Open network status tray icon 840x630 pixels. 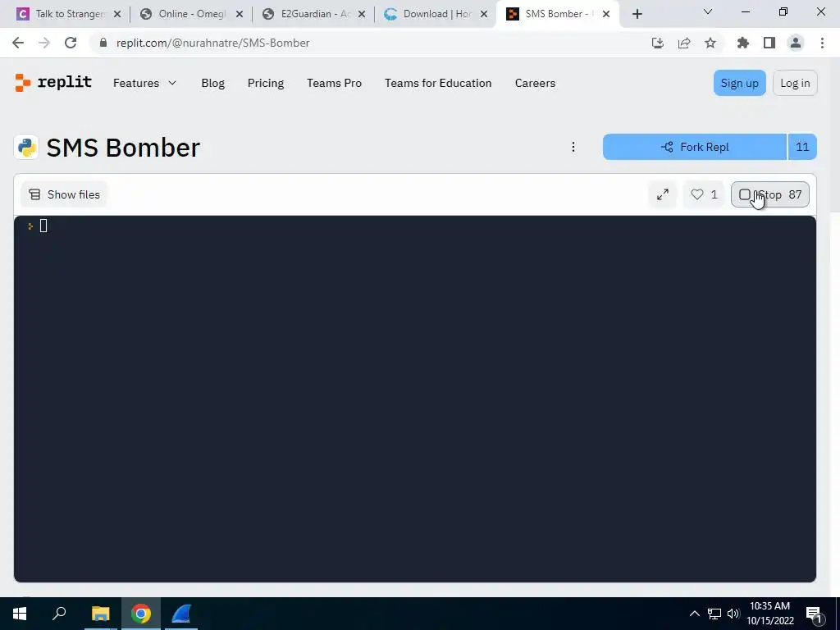714,614
